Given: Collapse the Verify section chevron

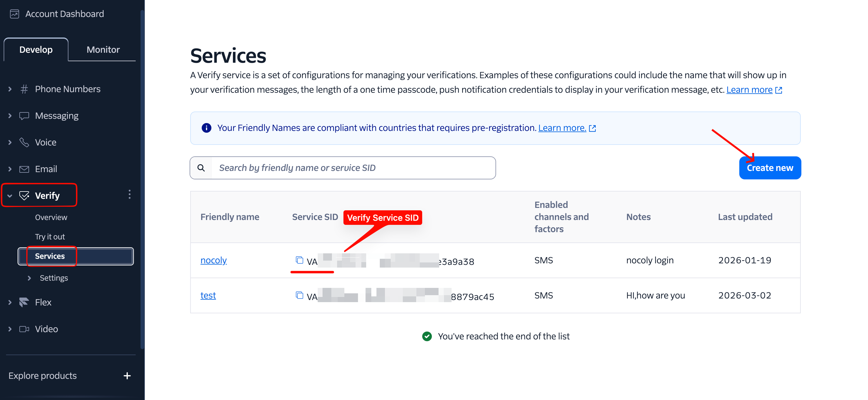Looking at the screenshot, I should tap(10, 196).
